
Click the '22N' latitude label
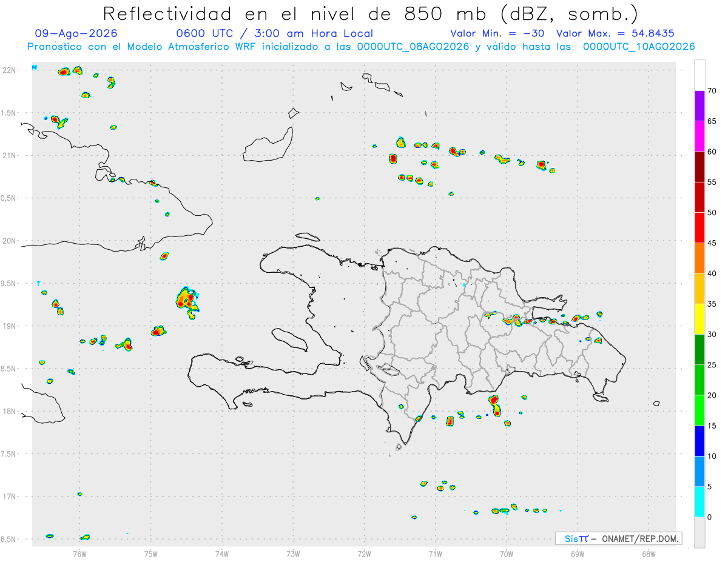click(9, 70)
